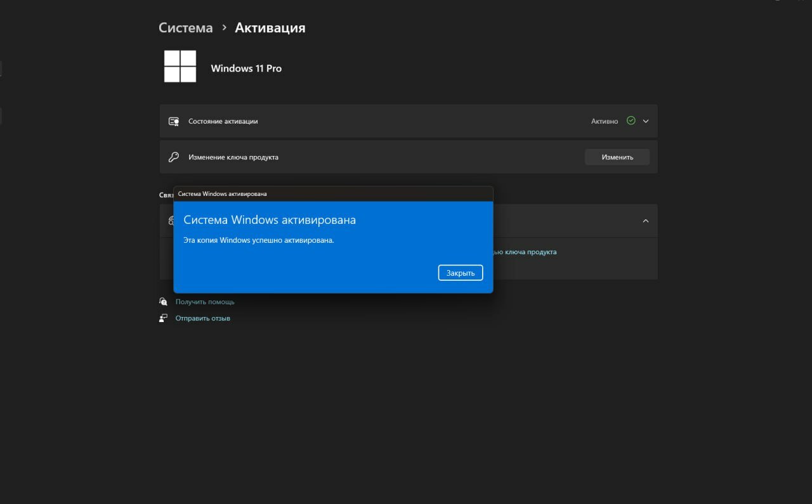Click the Изменение ключа продукта label
The height and width of the screenshot is (504, 812).
233,157
